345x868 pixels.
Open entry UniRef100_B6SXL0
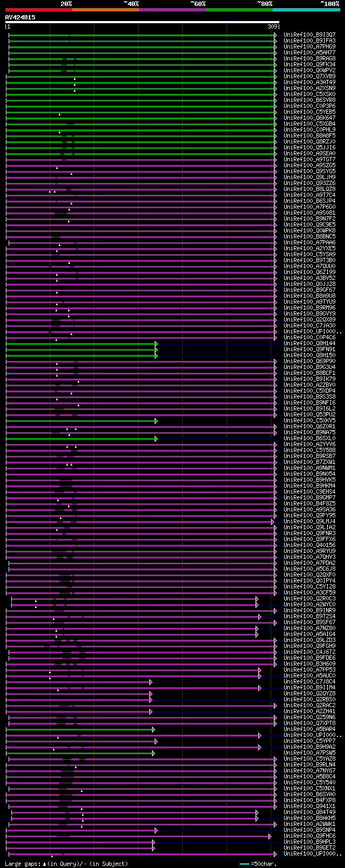click(309, 439)
